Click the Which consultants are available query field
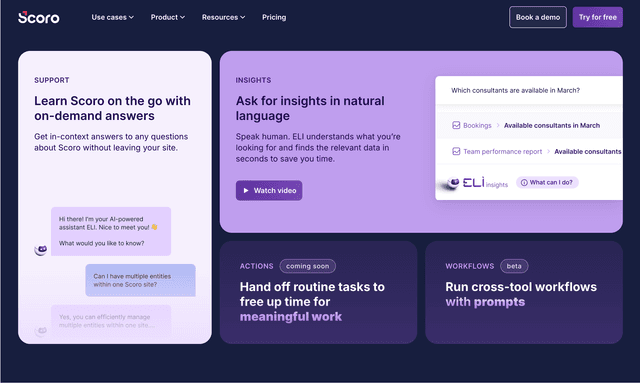 point(529,90)
